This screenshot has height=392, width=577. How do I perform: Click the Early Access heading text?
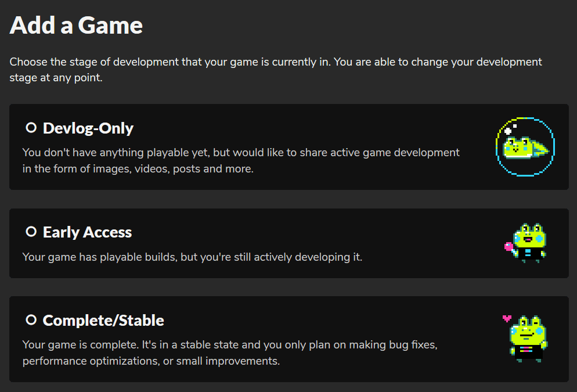coord(87,233)
